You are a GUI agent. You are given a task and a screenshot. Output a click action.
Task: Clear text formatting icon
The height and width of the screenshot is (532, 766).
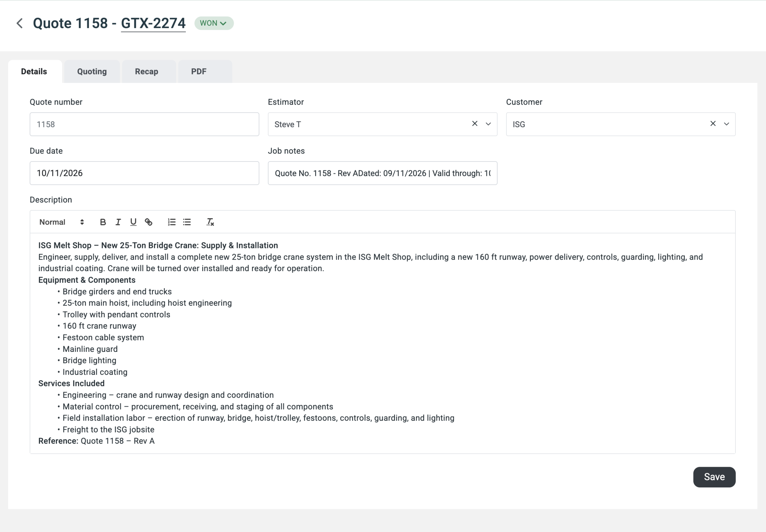210,222
